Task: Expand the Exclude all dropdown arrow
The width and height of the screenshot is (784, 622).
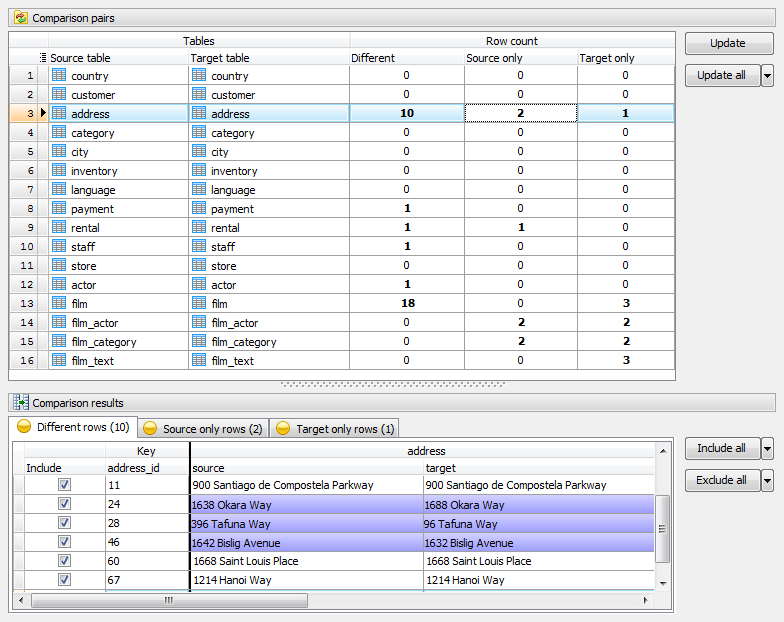Action: click(x=767, y=481)
